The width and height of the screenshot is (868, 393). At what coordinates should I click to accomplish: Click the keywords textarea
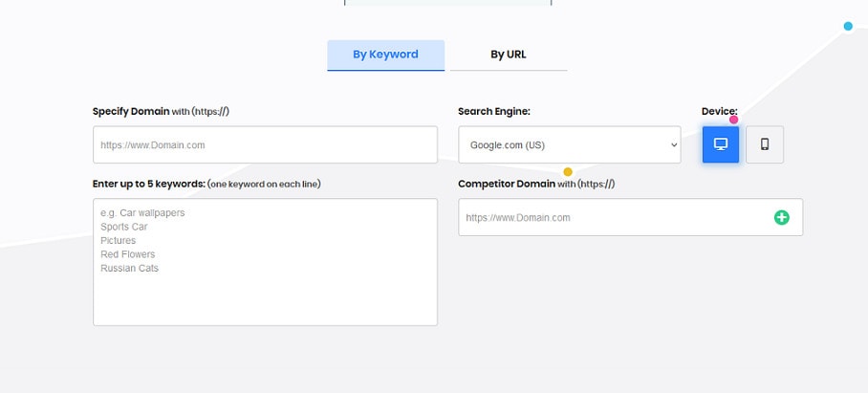pos(265,262)
